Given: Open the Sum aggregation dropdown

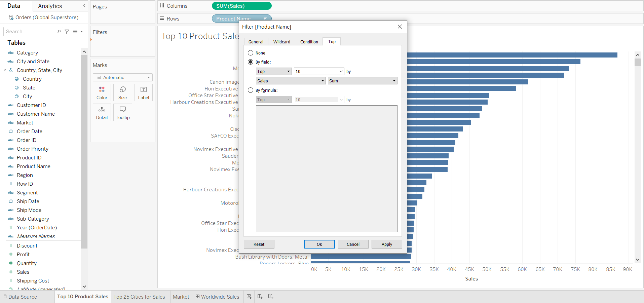Looking at the screenshot, I should point(363,81).
